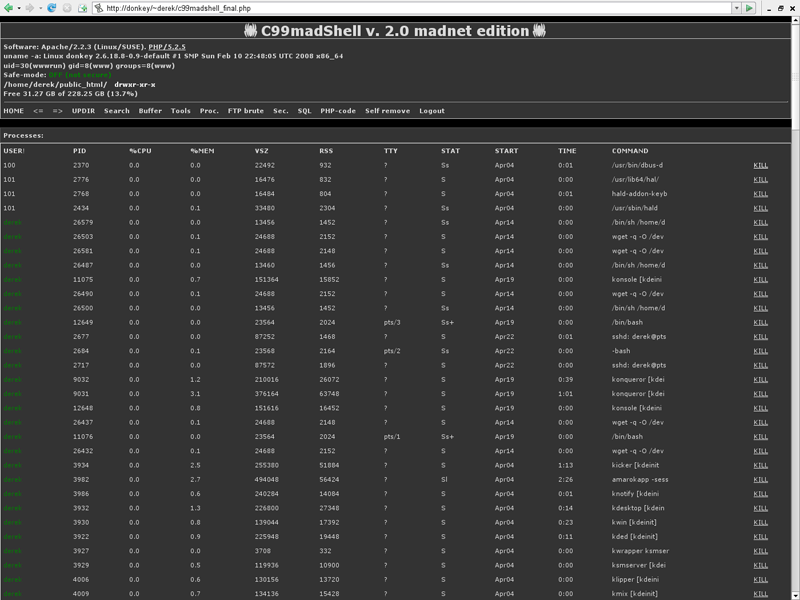Sort processes by the RSS column header
This screenshot has height=600, width=800.
pyautogui.click(x=326, y=151)
